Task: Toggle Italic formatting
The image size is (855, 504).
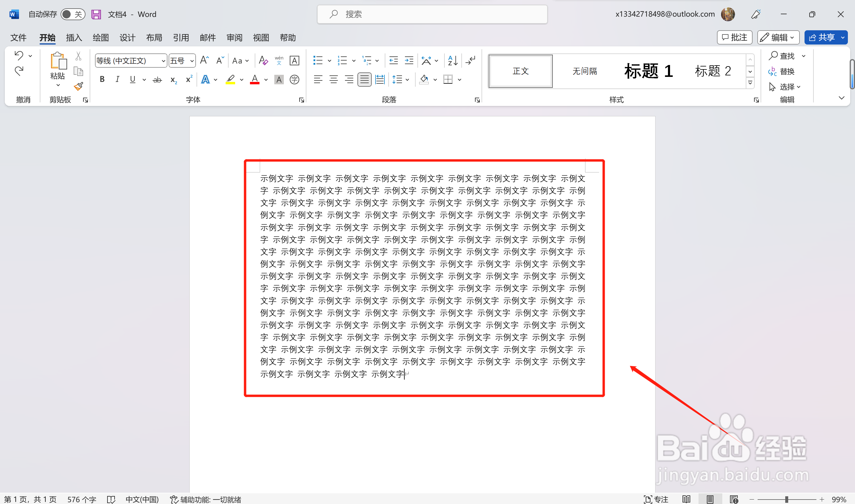Action: [x=117, y=80]
